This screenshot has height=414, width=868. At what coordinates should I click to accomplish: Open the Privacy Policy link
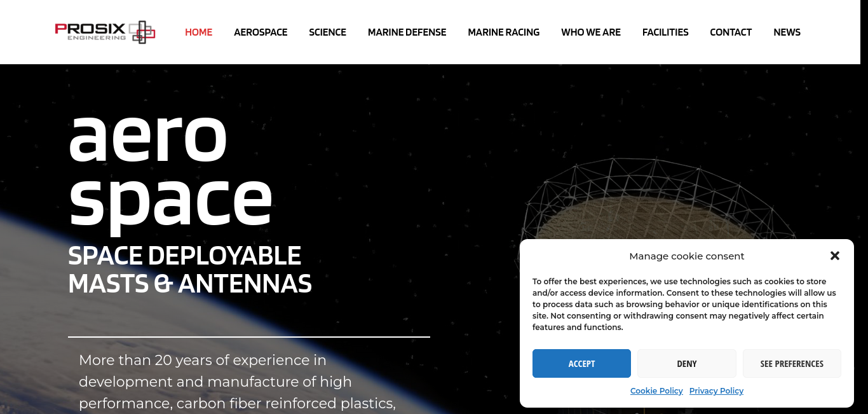[716, 391]
